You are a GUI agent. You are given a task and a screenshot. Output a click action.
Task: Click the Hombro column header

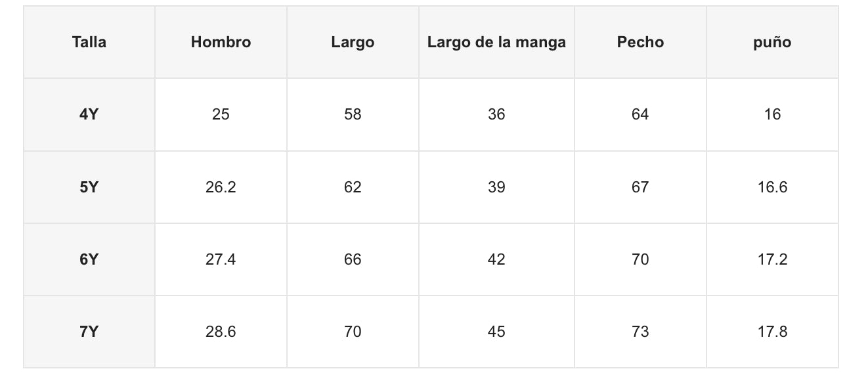click(221, 43)
